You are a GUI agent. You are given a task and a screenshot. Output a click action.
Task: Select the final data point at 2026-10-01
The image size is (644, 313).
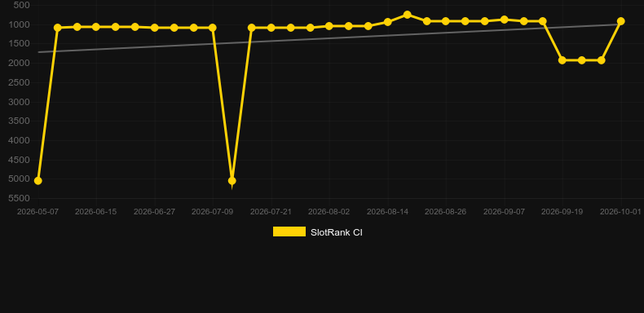point(621,21)
